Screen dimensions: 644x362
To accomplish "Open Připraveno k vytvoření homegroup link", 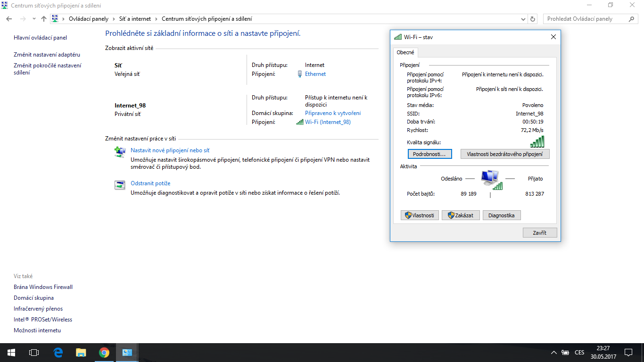I will [333, 113].
